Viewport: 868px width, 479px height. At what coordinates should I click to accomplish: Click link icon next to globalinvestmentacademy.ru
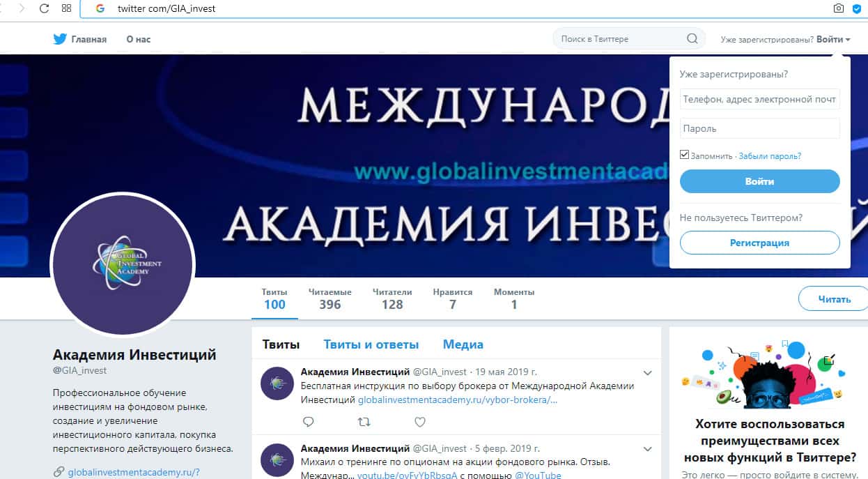tap(59, 472)
